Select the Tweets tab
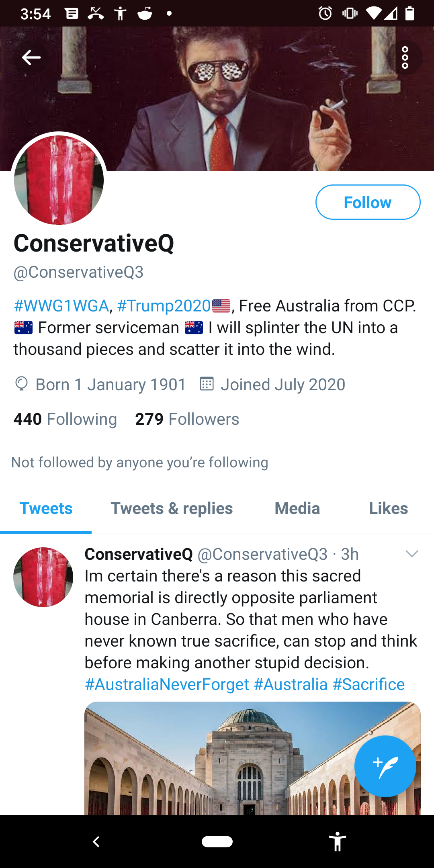 (x=46, y=508)
